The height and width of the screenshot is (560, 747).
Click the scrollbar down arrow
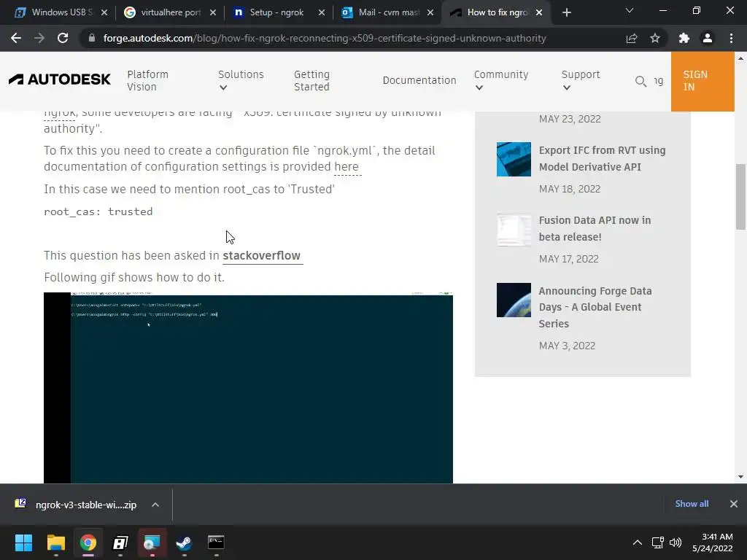(x=740, y=477)
